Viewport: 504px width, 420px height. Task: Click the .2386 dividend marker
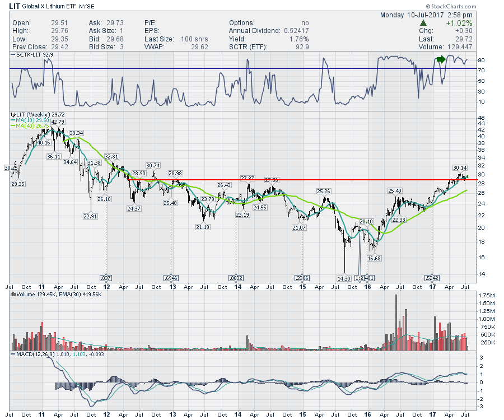click(x=302, y=278)
